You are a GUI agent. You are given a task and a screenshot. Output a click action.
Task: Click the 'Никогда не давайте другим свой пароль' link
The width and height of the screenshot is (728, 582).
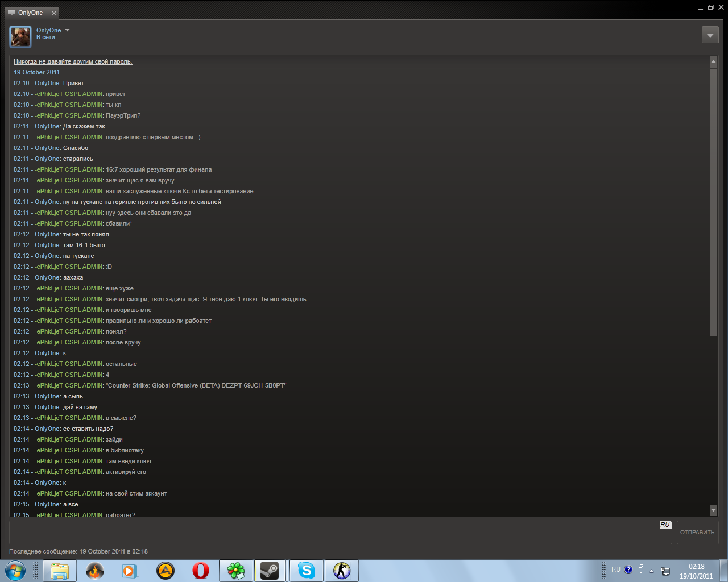73,61
